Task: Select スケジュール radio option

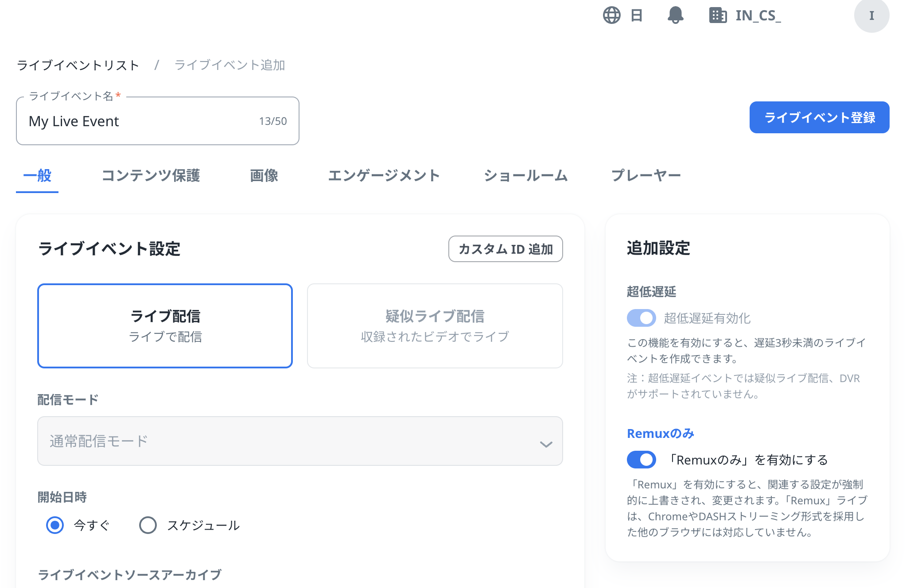Action: (148, 525)
